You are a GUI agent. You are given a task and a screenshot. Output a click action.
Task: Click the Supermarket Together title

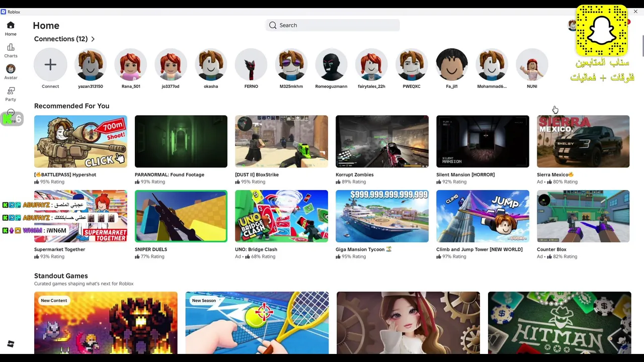tap(59, 249)
